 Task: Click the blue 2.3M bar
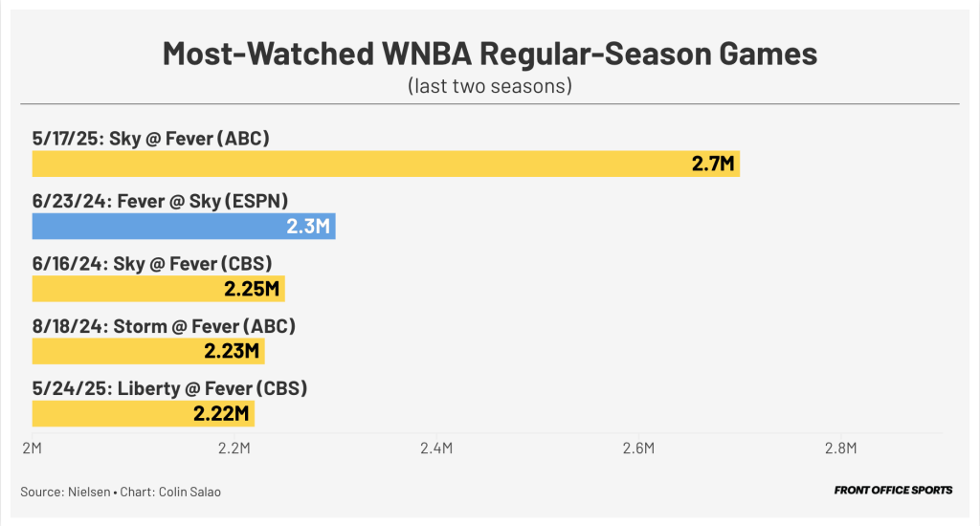[x=184, y=227]
